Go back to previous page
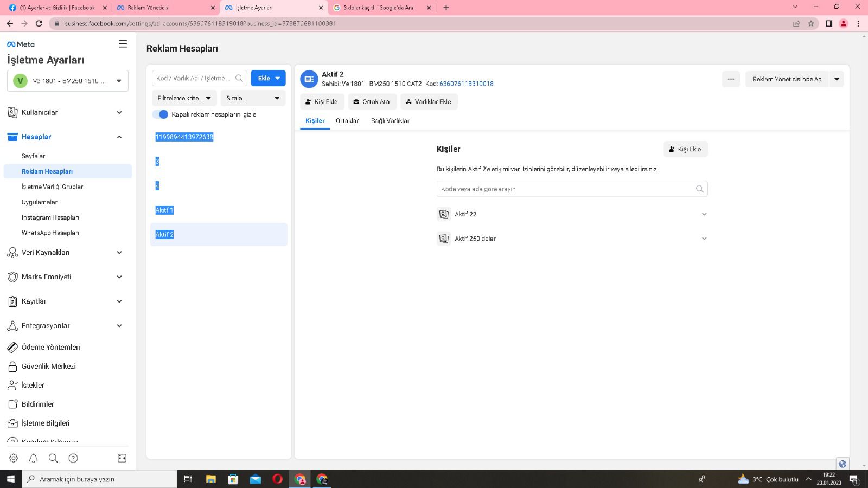The image size is (868, 488). coord(10,23)
